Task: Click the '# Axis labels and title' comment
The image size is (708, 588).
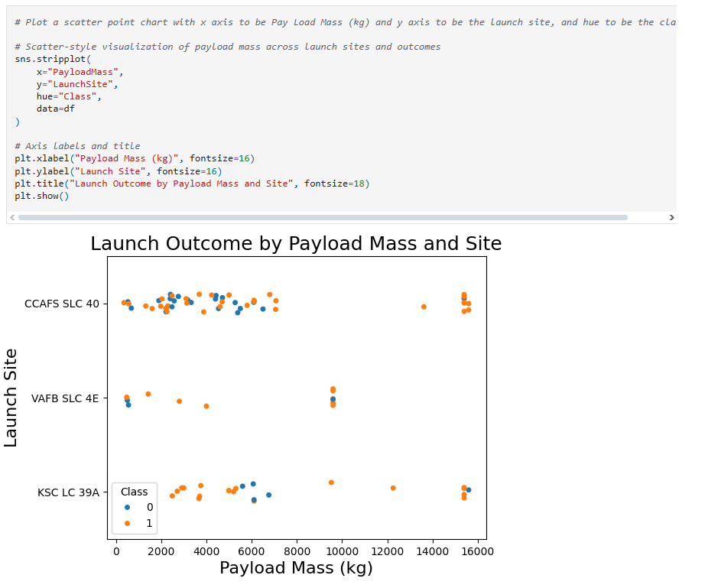Action: [77, 146]
